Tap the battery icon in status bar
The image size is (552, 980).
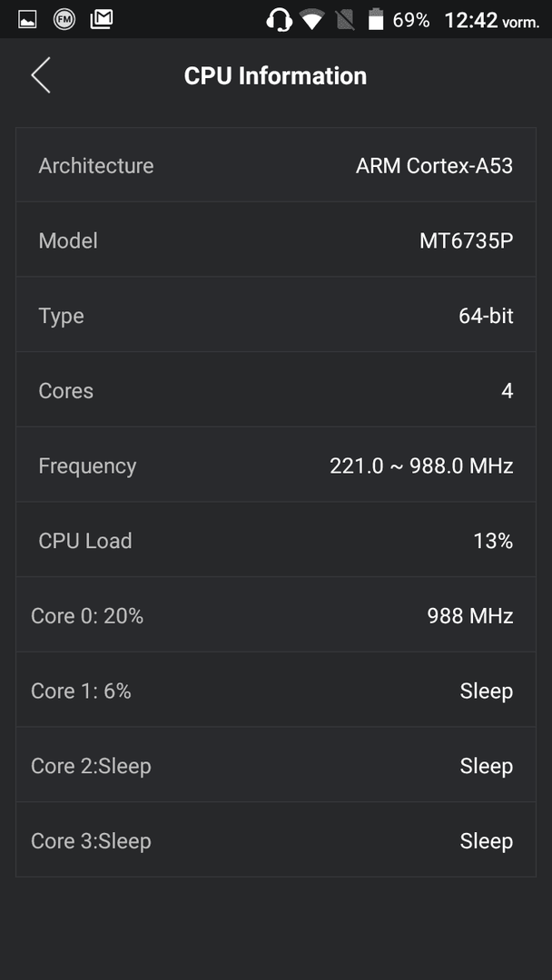[x=375, y=20]
